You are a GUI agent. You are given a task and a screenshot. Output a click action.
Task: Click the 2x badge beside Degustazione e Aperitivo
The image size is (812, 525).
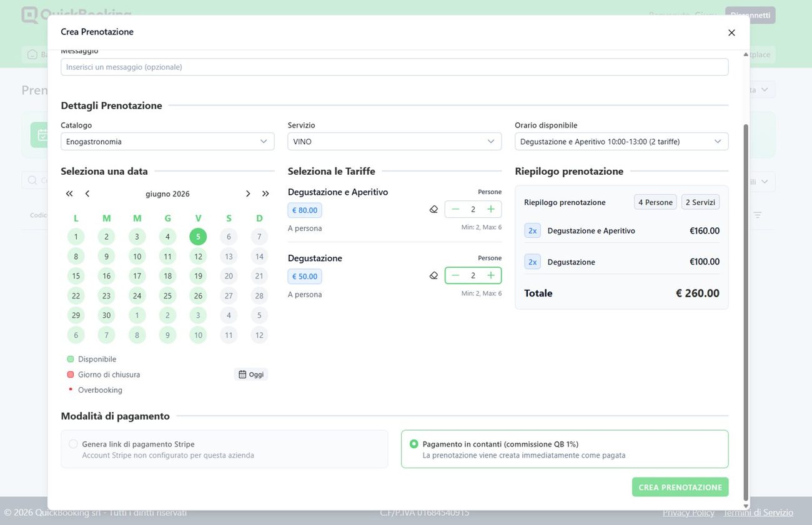[532, 231]
